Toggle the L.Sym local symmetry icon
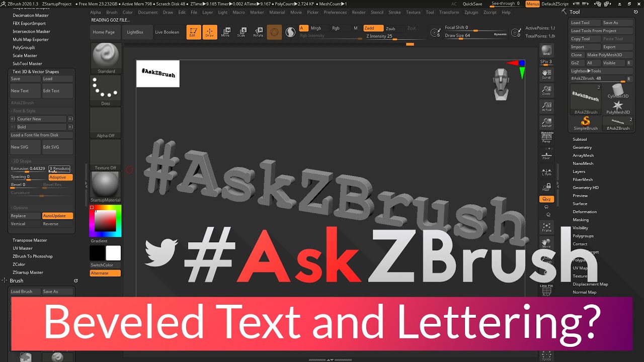Image resolution: width=644 pixels, height=362 pixels. click(546, 171)
